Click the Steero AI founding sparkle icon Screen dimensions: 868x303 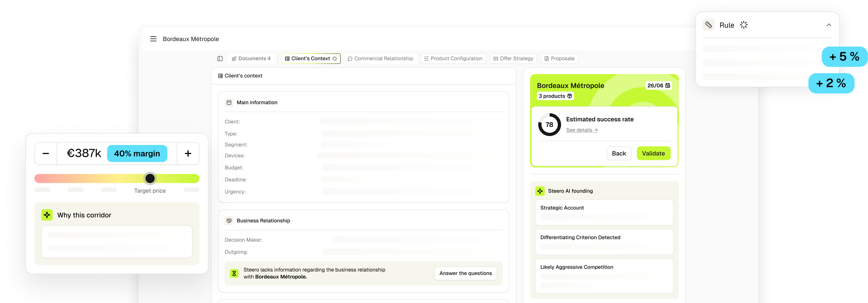click(540, 191)
